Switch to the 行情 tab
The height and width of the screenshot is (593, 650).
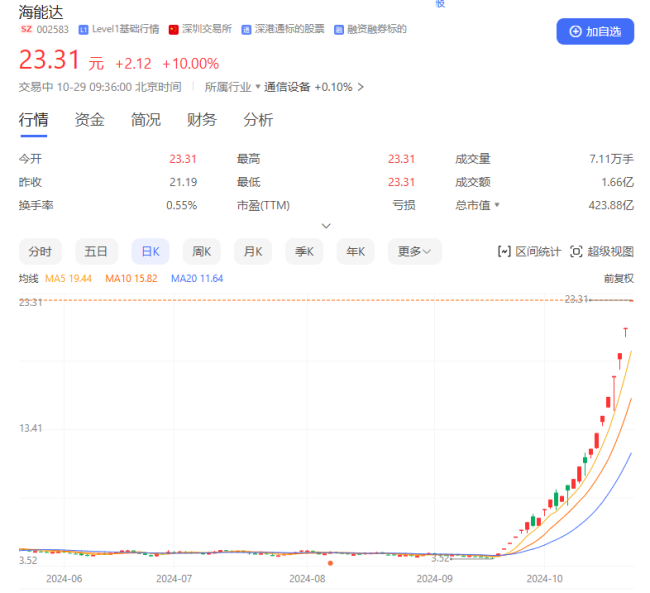34,120
